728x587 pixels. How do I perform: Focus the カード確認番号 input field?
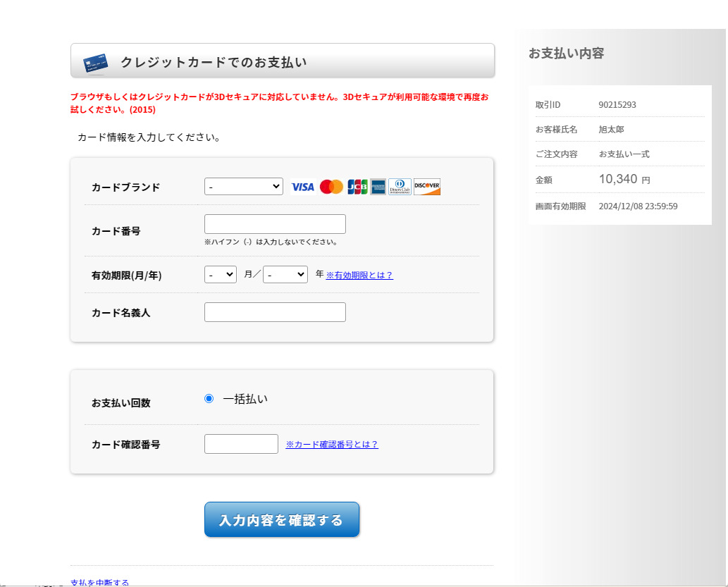241,444
